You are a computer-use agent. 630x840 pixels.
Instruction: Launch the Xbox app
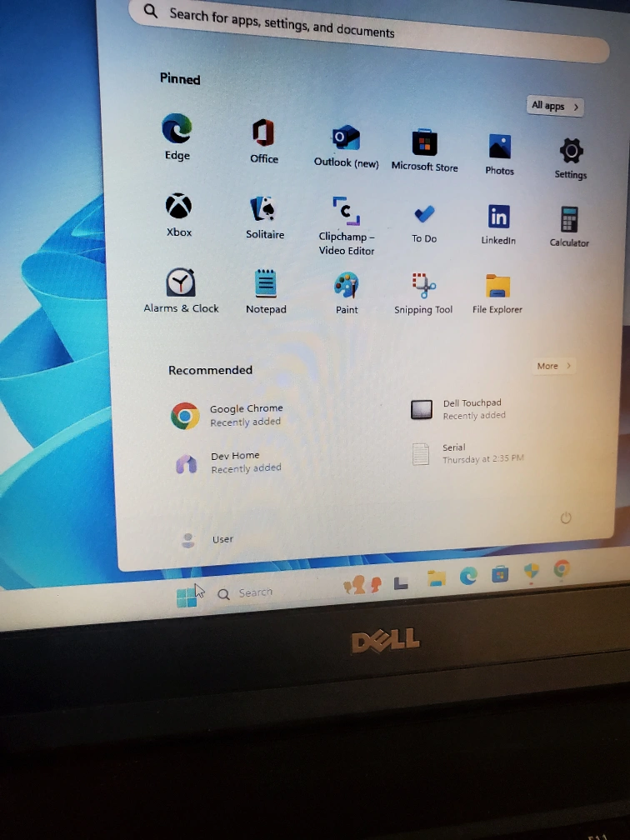[178, 207]
